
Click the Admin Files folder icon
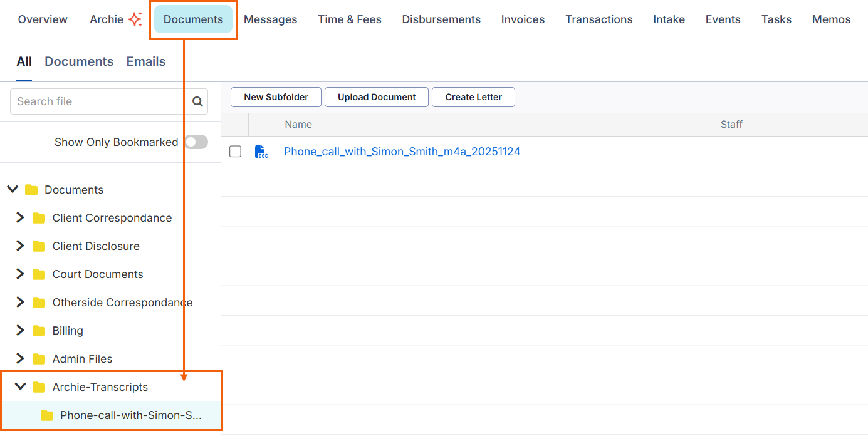click(39, 359)
